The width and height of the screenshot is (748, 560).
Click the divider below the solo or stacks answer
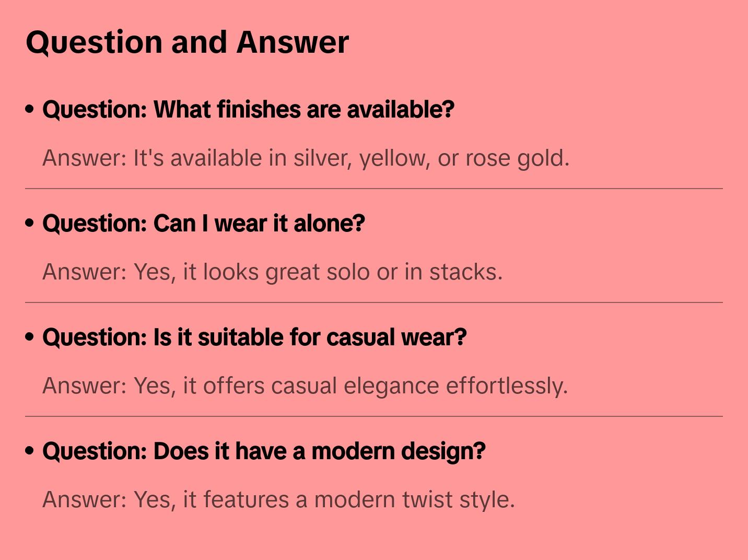pyautogui.click(x=373, y=302)
